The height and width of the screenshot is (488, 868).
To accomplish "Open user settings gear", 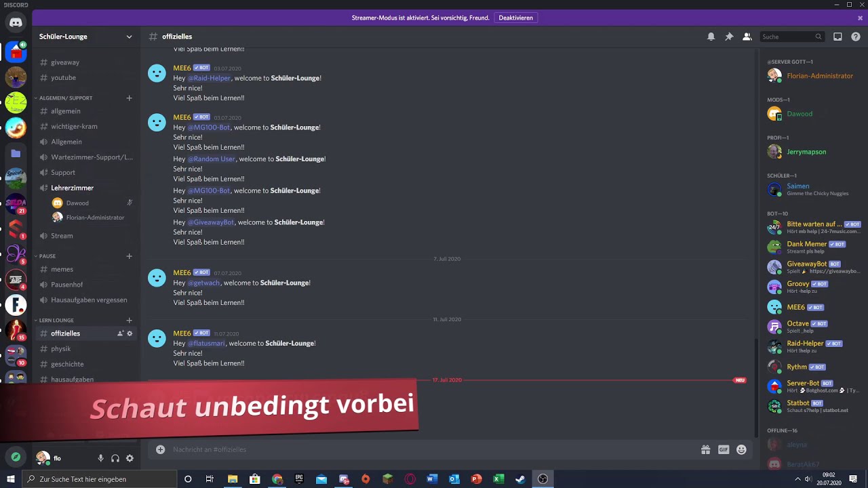I will (x=130, y=458).
